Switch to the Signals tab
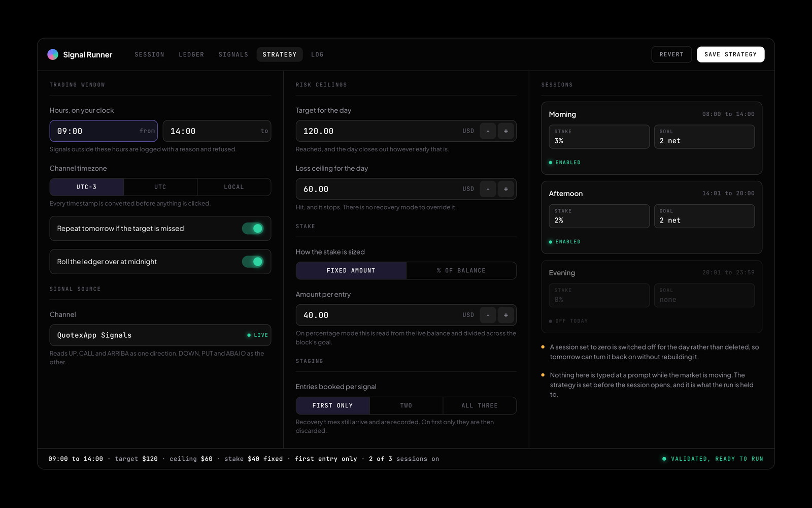812x508 pixels. pos(233,54)
